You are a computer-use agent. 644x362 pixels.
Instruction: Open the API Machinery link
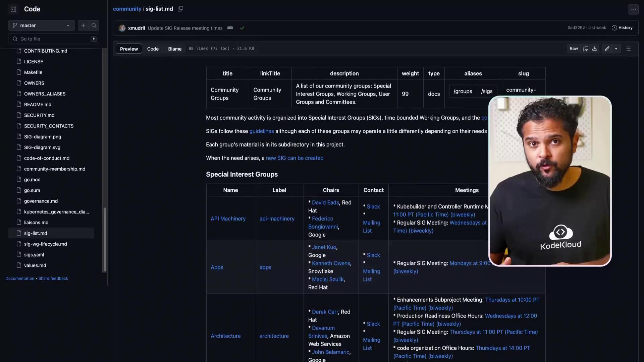click(x=228, y=219)
